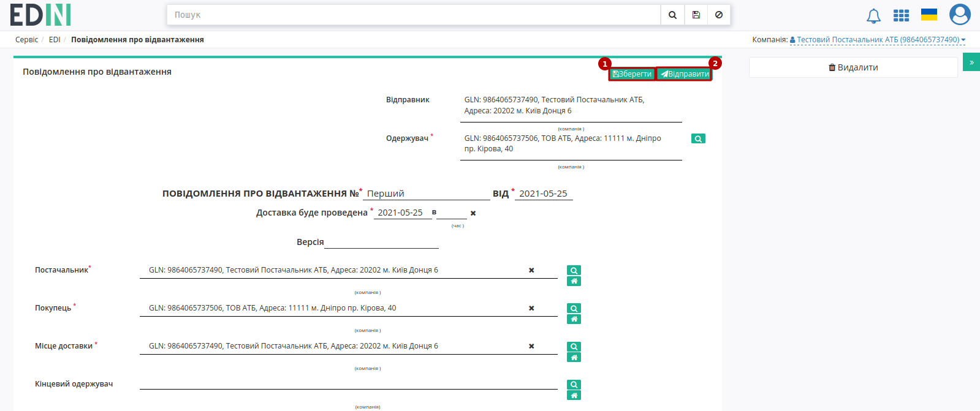The width and height of the screenshot is (980, 411).
Task: Go to EDI breadcrumb
Action: 55,40
